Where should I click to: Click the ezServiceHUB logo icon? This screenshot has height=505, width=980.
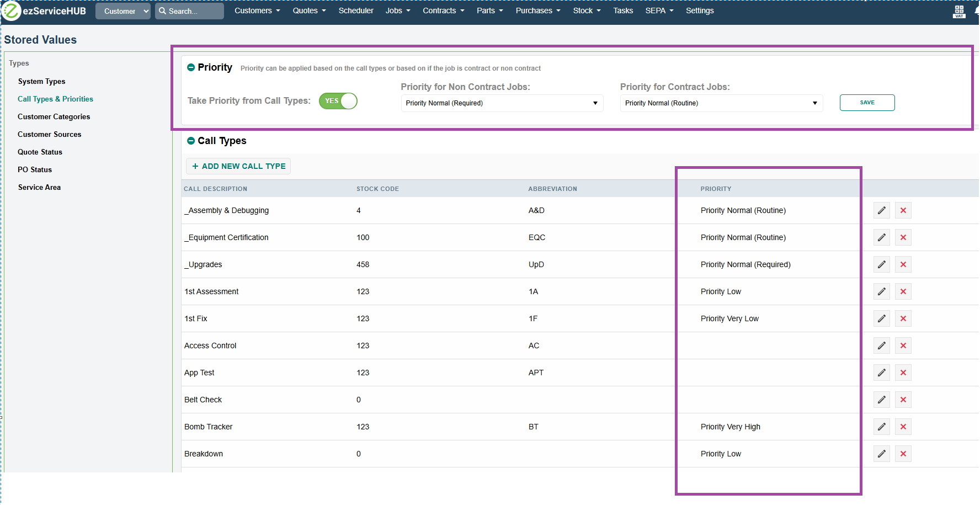coord(12,10)
